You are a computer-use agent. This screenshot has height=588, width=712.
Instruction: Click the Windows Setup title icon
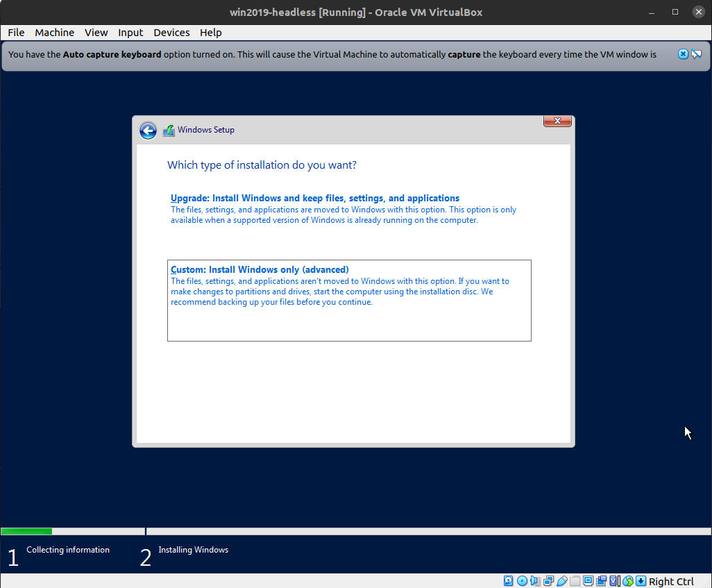coord(169,131)
